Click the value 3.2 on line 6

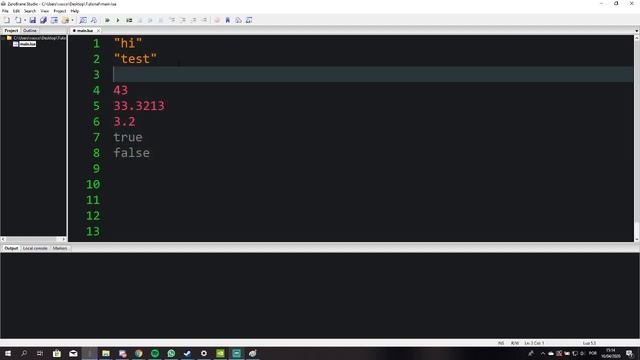124,121
